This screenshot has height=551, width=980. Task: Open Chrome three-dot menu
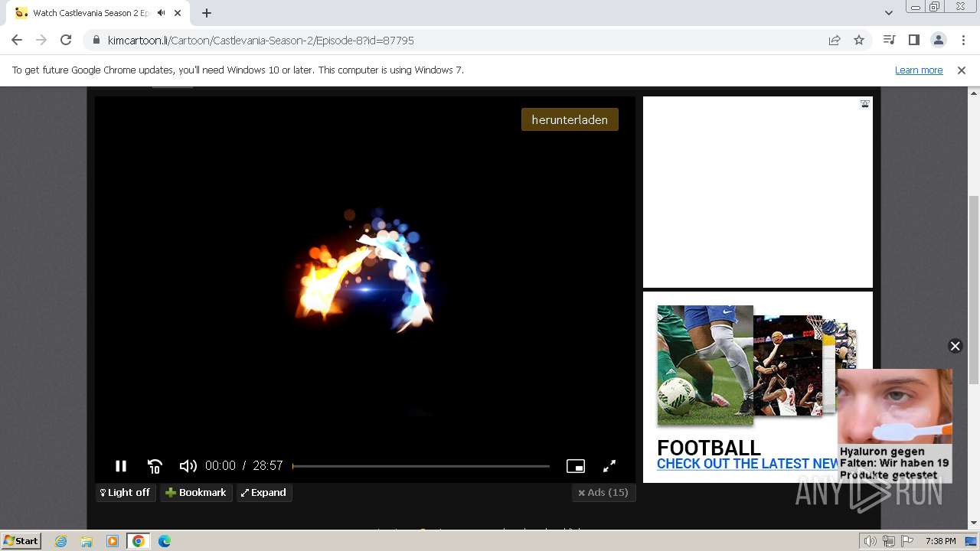962,40
